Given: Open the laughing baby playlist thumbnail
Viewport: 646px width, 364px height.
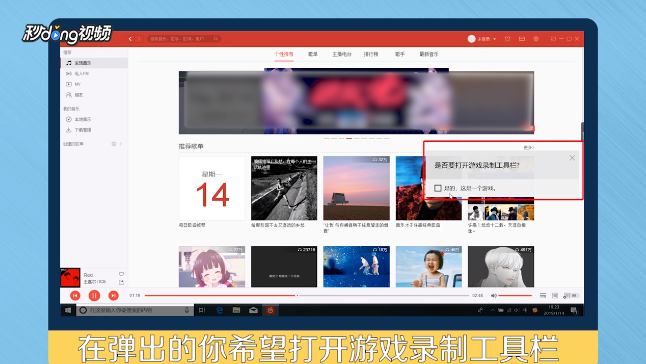Looking at the screenshot, I should coord(428,267).
